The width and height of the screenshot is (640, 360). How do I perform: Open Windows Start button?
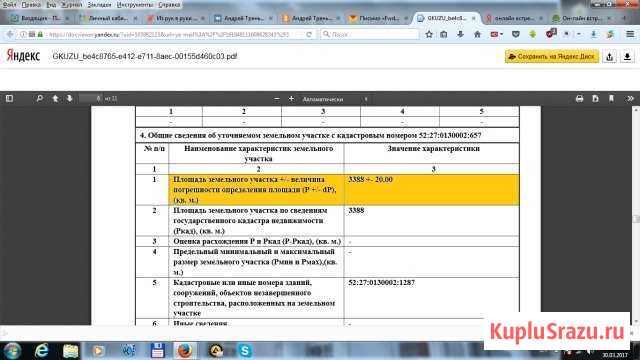tap(12, 351)
